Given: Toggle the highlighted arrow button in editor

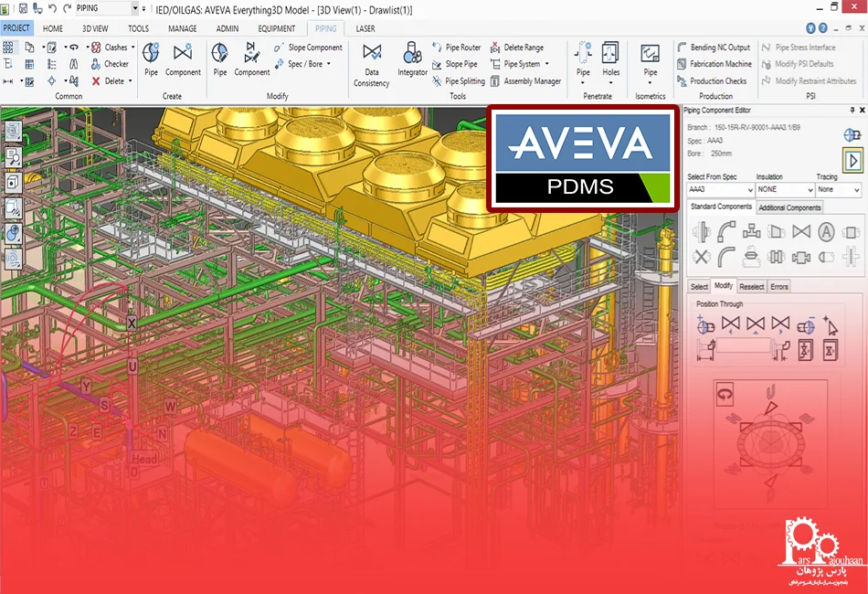Looking at the screenshot, I should [852, 161].
